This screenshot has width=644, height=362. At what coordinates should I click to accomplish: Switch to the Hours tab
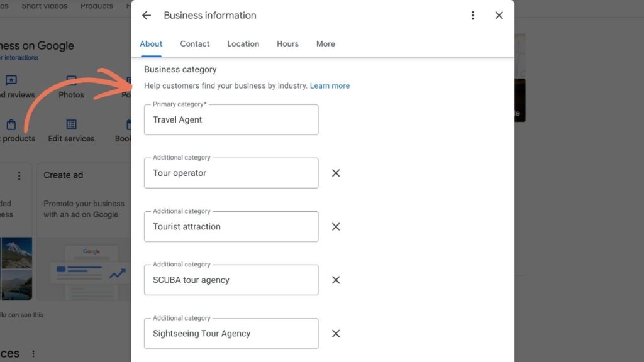(287, 43)
